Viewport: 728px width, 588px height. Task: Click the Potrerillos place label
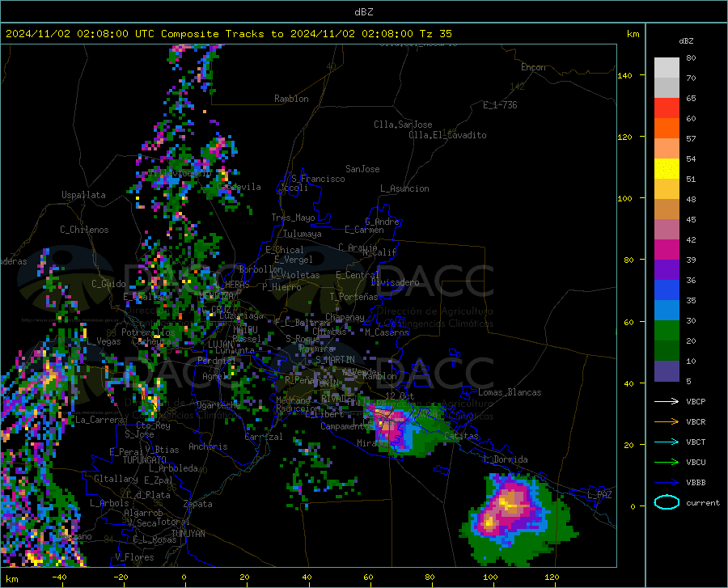point(148,332)
